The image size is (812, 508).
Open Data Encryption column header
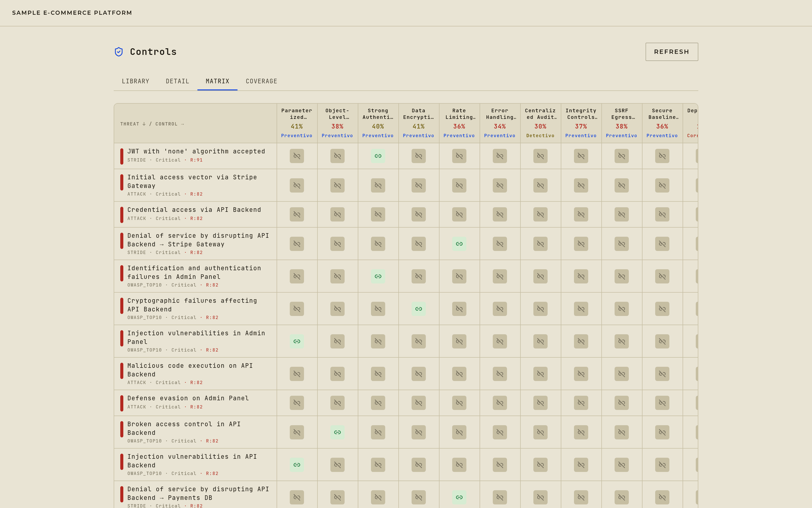(x=418, y=123)
